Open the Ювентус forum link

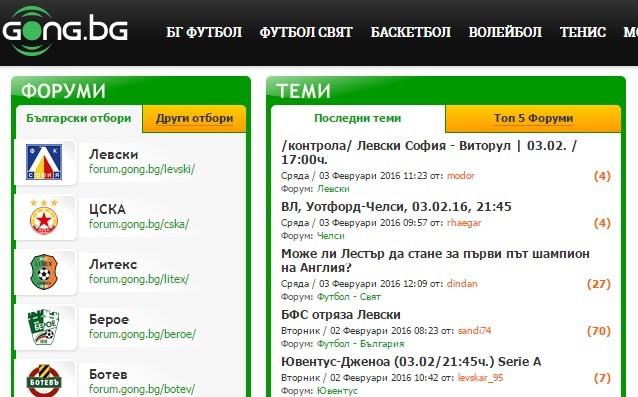coord(337,391)
